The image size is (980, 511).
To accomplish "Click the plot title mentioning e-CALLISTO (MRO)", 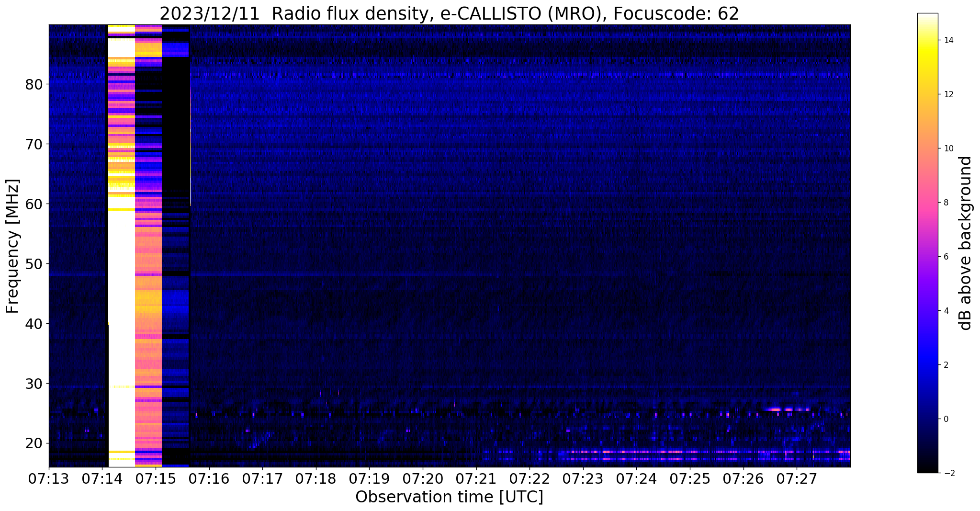I will (x=449, y=13).
